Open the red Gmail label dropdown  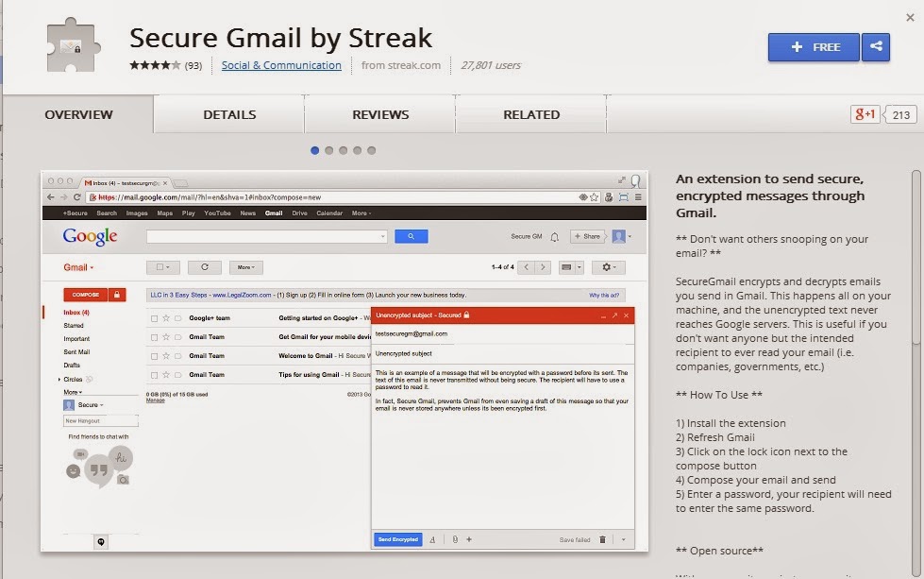tap(78, 267)
